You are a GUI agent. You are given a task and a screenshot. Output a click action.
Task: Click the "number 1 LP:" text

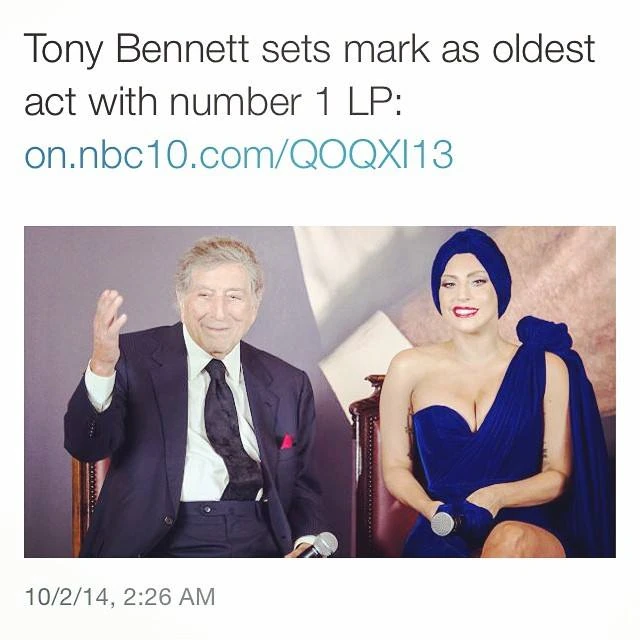[x=285, y=101]
